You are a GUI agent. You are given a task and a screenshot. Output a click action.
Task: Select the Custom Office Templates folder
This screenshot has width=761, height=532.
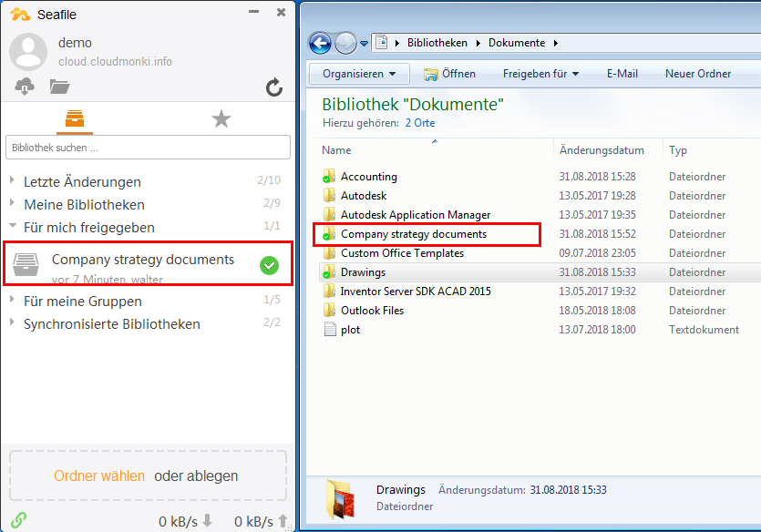[402, 253]
